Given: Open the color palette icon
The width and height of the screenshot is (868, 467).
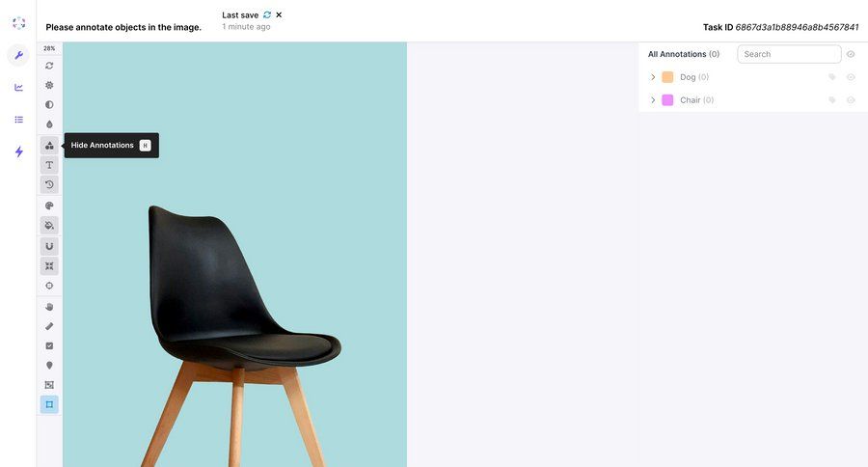Looking at the screenshot, I should coord(49,206).
